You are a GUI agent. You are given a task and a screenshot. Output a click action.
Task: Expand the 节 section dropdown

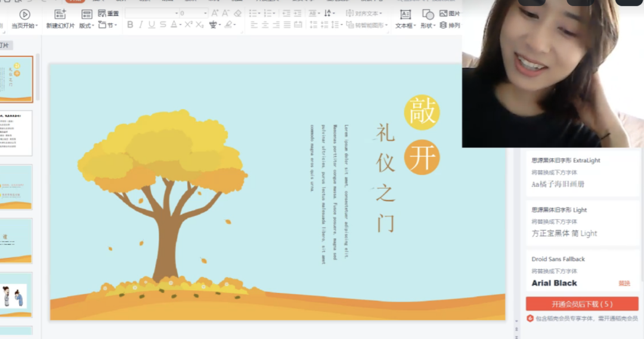109,25
